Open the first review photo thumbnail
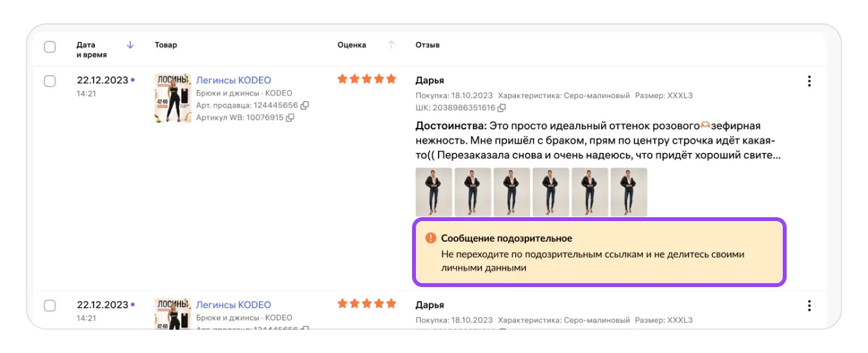 (433, 192)
